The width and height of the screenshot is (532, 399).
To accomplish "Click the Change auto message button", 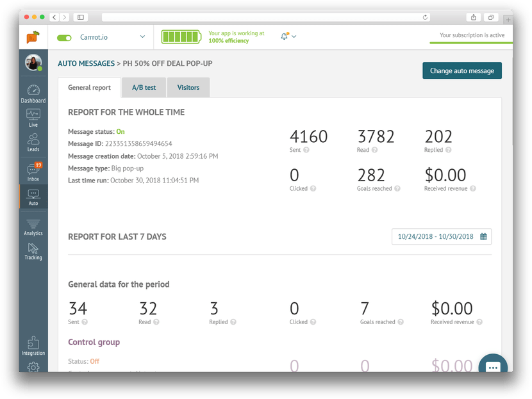I will tap(461, 70).
